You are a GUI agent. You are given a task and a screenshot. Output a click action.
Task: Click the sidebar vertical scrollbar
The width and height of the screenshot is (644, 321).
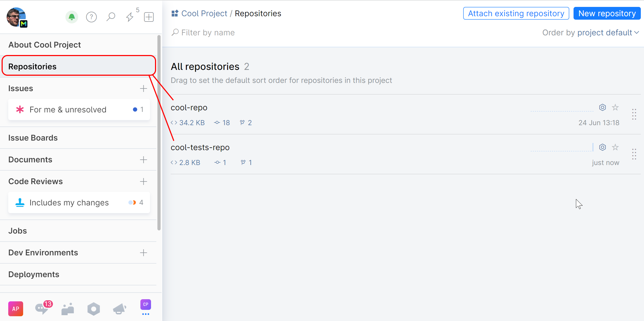coord(159,133)
